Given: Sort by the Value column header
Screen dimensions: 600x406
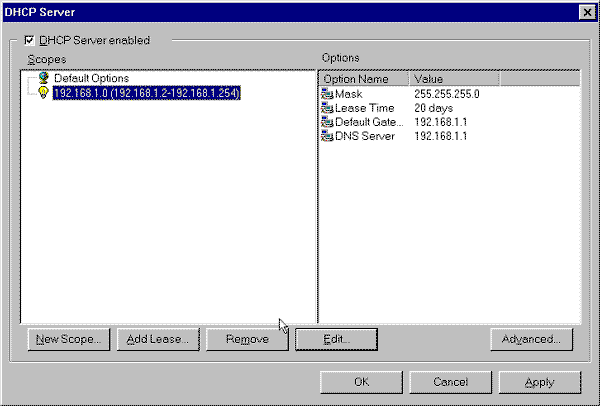Looking at the screenshot, I should click(454, 79).
